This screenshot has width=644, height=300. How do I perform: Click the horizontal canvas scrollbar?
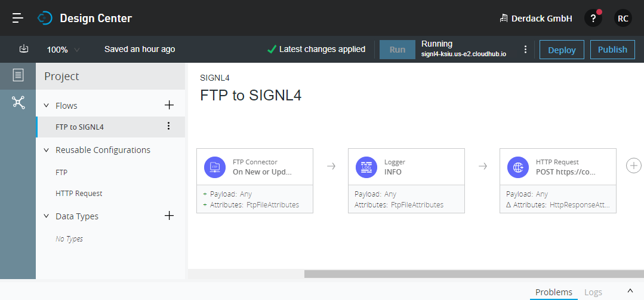tap(474, 274)
